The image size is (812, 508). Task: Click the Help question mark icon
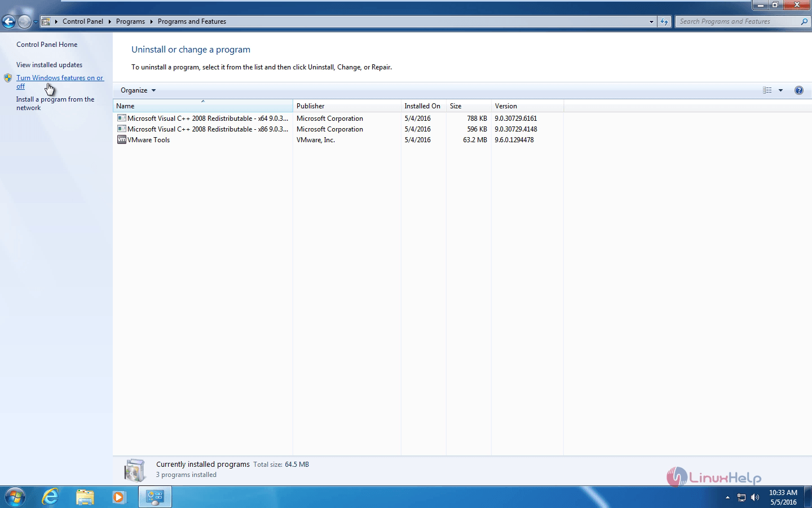[798, 90]
